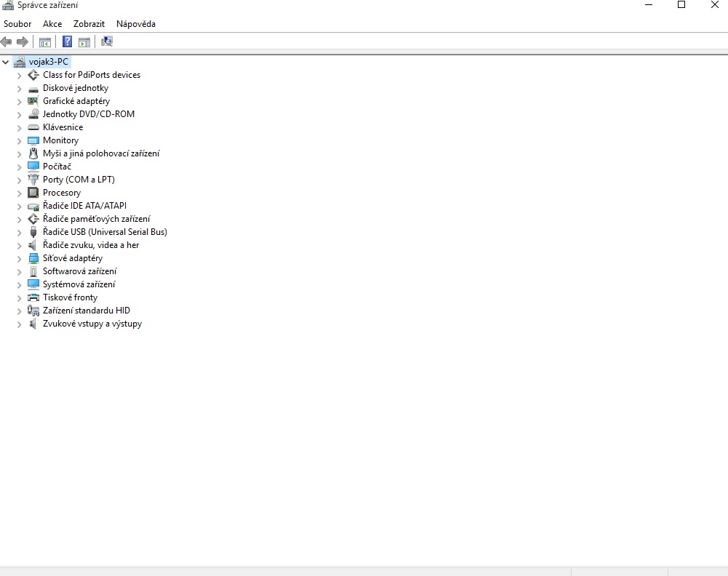
Task: Expand the Klávesnice category
Action: click(x=20, y=127)
